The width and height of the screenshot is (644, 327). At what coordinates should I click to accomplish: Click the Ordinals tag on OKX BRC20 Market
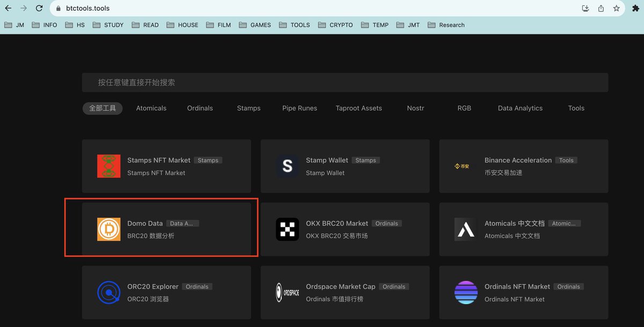tap(387, 224)
